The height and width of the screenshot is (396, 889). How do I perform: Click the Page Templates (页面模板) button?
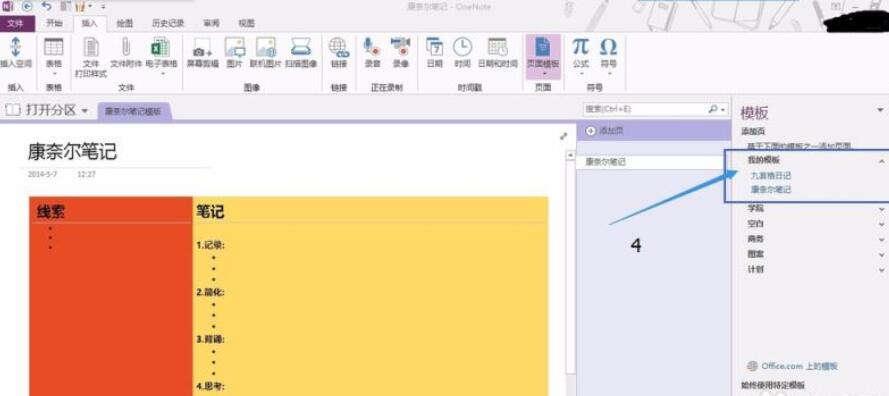(543, 56)
